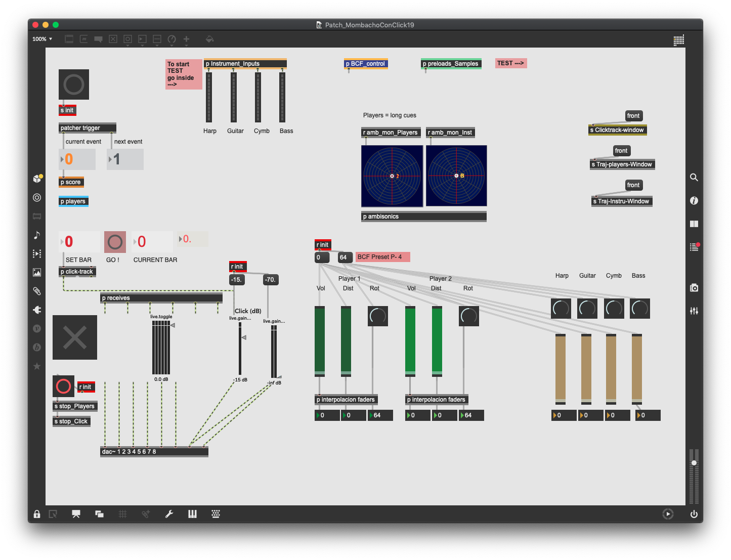Open the 100% zoom level dropdown
Viewport: 731px width, 560px height.
[41, 38]
